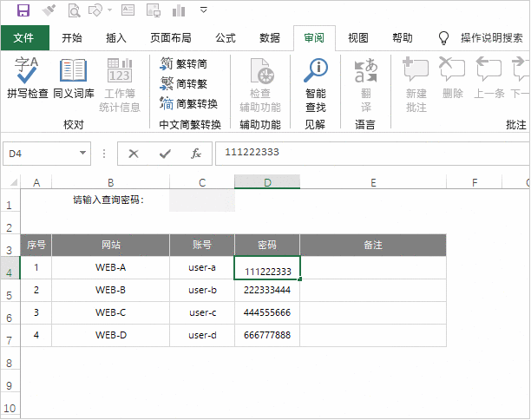Open Print Preview magnifier icon
This screenshot has height=420, width=531.
[74, 10]
